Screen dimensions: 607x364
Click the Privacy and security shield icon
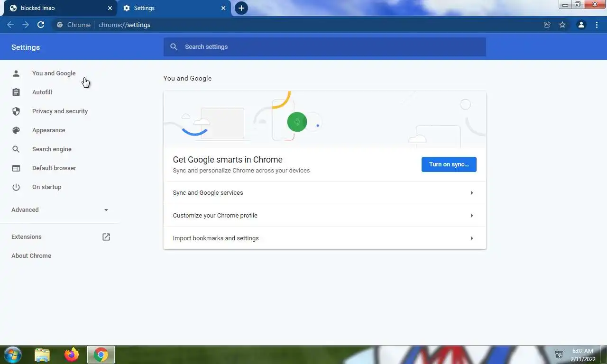click(16, 111)
